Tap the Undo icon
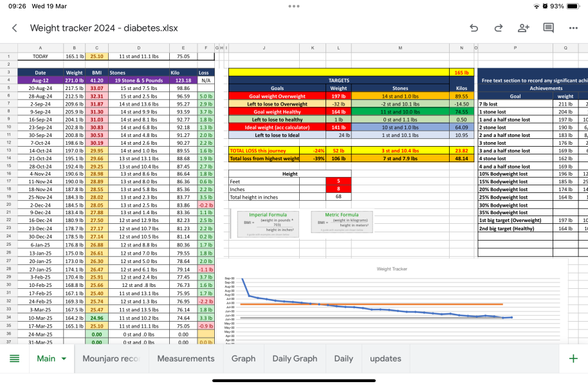Screen dimensions: 588x386 474,28
